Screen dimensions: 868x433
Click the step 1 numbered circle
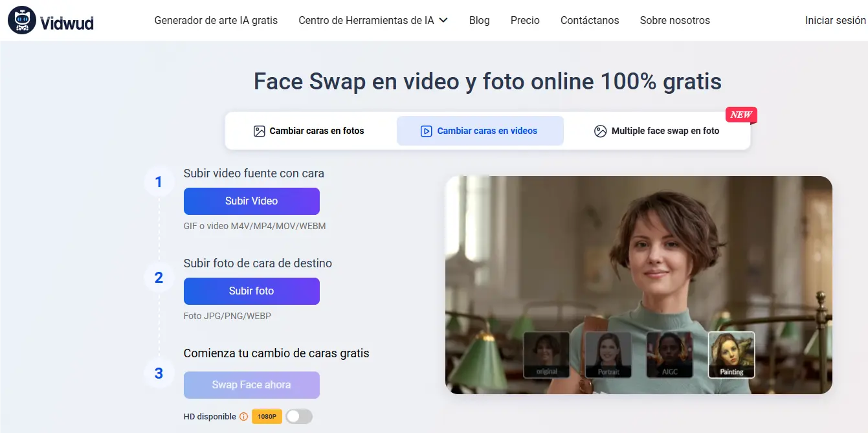(x=159, y=182)
